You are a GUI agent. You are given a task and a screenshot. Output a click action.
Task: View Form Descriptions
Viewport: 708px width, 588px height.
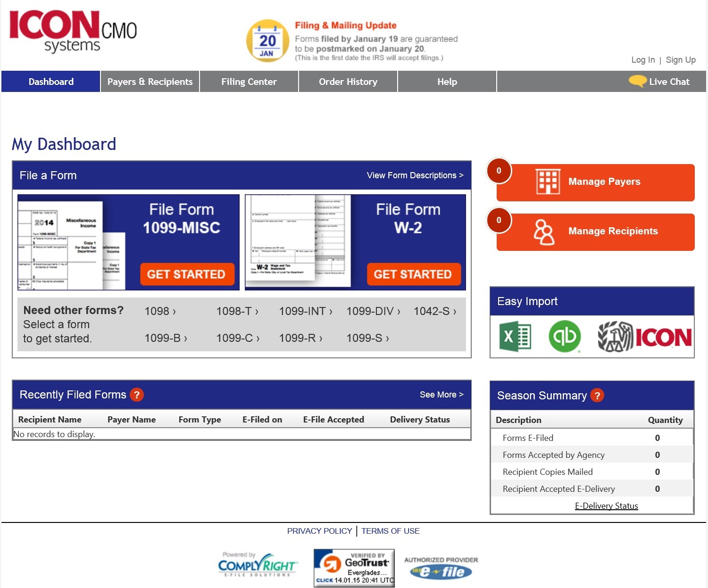pyautogui.click(x=415, y=175)
